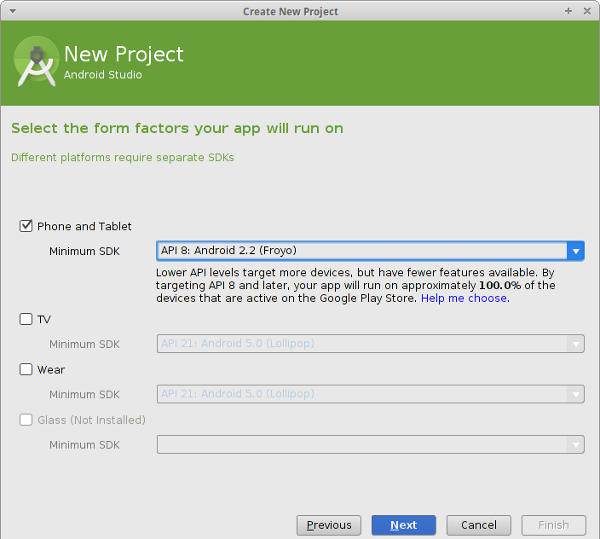Uncheck the Phone and Tablet checkbox
This screenshot has height=539, width=600.
pos(26,226)
